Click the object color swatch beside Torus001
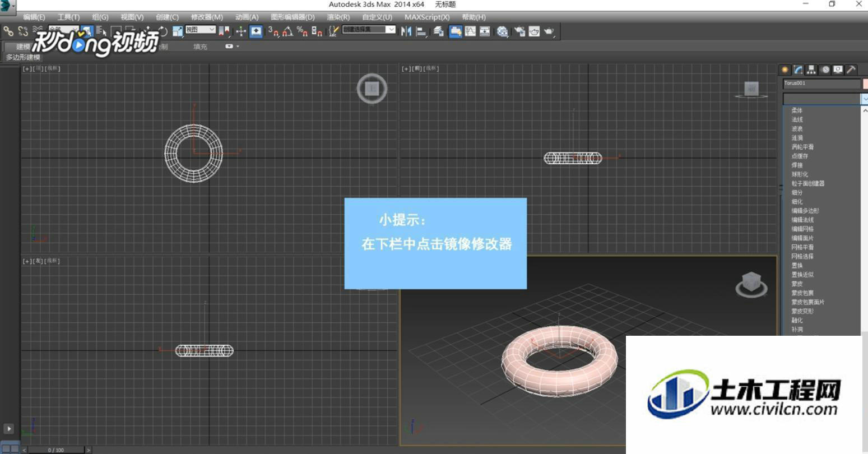868x454 pixels. tap(865, 84)
